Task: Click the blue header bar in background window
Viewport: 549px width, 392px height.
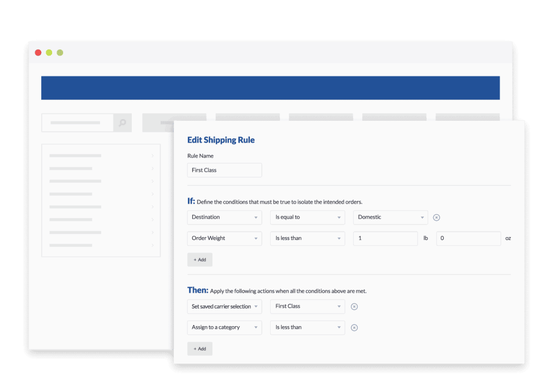Action: pyautogui.click(x=270, y=88)
